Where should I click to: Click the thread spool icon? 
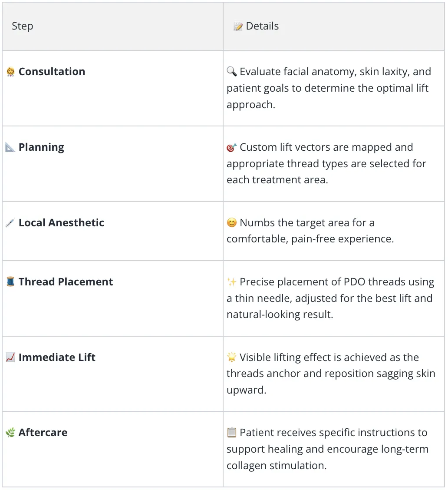(x=10, y=281)
